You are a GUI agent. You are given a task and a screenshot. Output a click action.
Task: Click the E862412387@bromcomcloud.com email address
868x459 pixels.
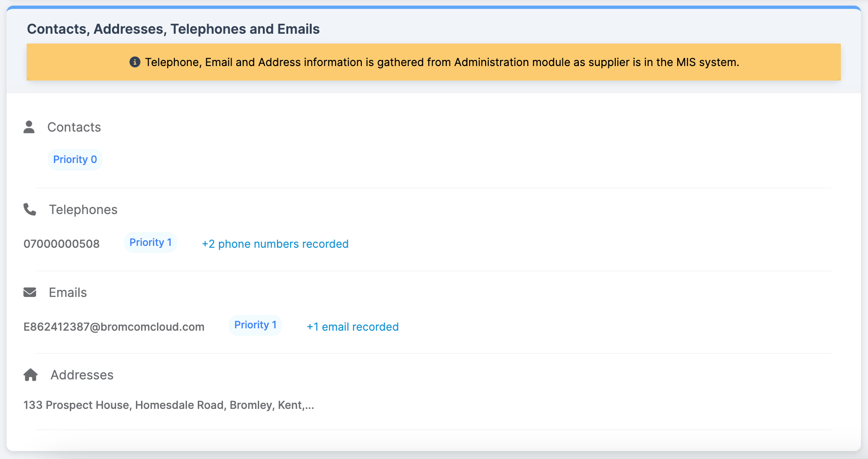114,327
